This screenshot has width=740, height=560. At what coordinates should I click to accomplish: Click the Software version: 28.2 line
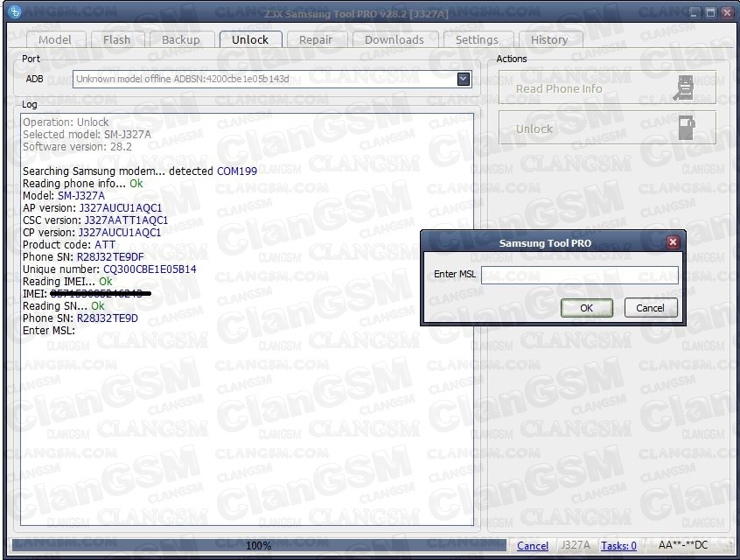coord(77,146)
